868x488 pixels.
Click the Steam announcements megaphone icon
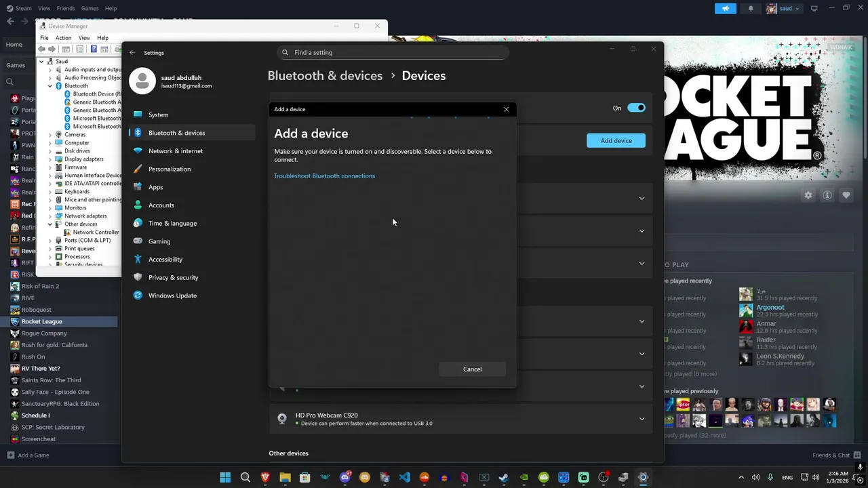click(725, 8)
